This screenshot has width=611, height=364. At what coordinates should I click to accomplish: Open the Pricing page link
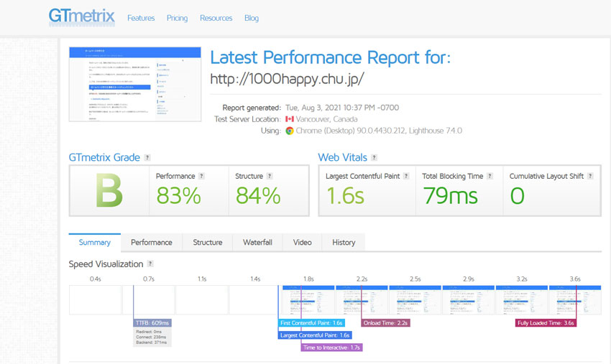tap(177, 18)
